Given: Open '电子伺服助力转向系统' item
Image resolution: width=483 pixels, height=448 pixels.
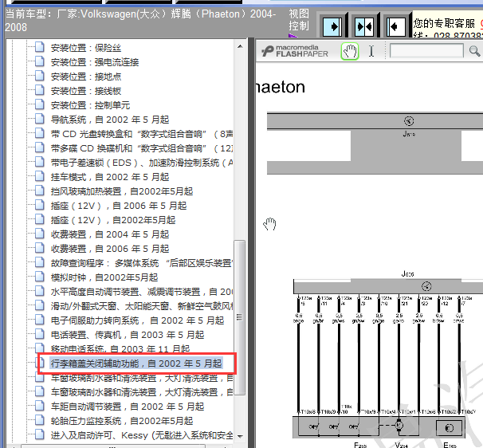Looking at the screenshot, I should (137, 320).
